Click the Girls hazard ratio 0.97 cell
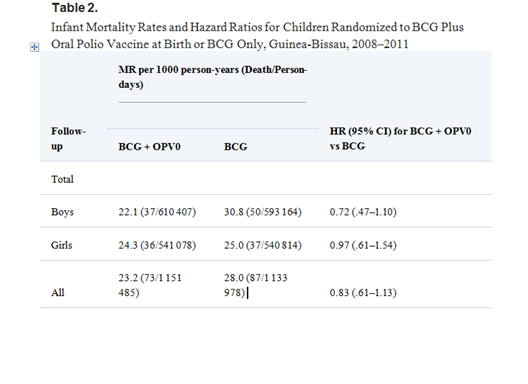This screenshot has width=528, height=384. pyautogui.click(x=363, y=245)
